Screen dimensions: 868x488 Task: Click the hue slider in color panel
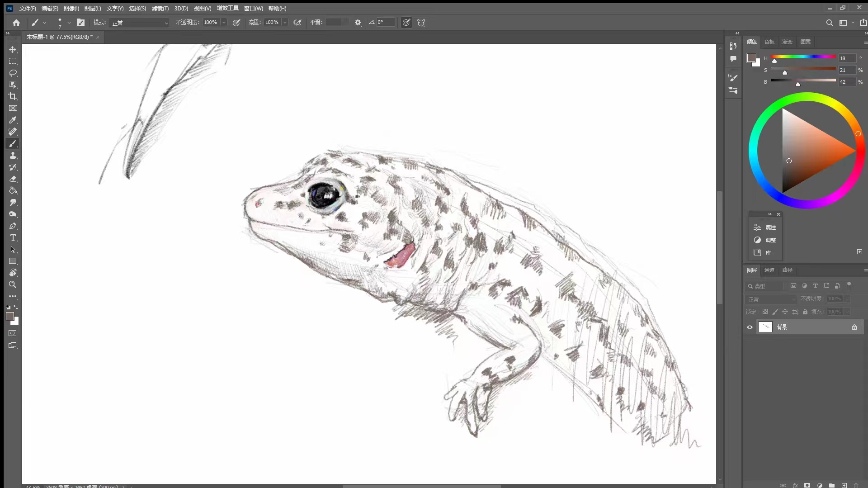[x=803, y=57]
